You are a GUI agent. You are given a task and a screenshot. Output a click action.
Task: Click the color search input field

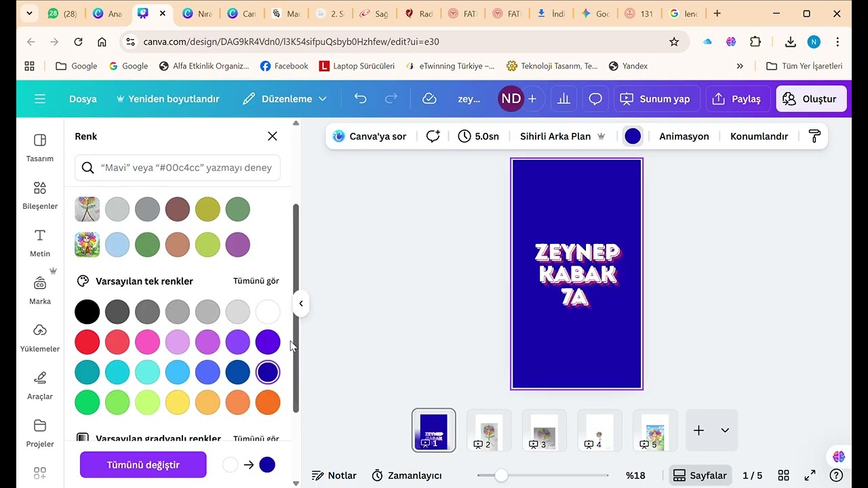(178, 167)
